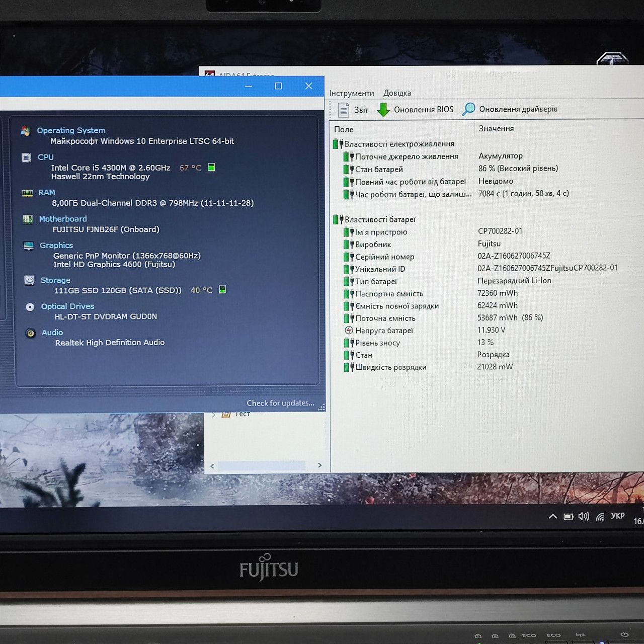Maximize the Speccy window
The height and width of the screenshot is (644, 644).
tap(278, 86)
